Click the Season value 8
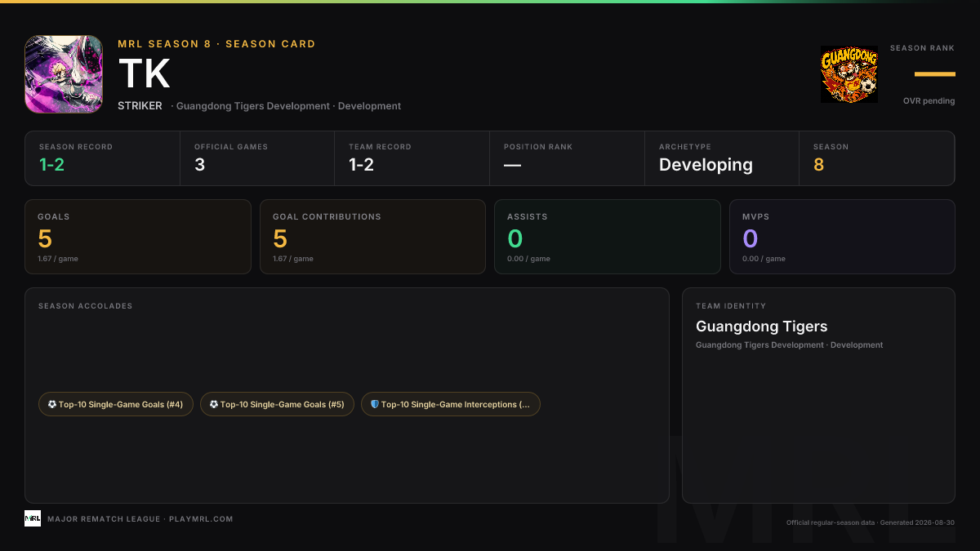Viewport: 980px width, 551px height. 818,165
